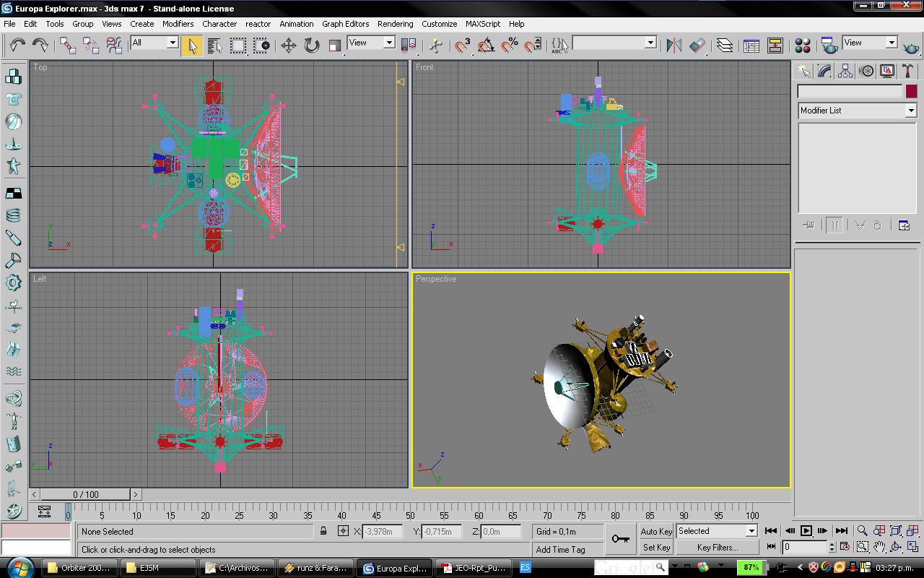The image size is (924, 578).
Task: Open the Modifiers menu
Action: pos(178,24)
